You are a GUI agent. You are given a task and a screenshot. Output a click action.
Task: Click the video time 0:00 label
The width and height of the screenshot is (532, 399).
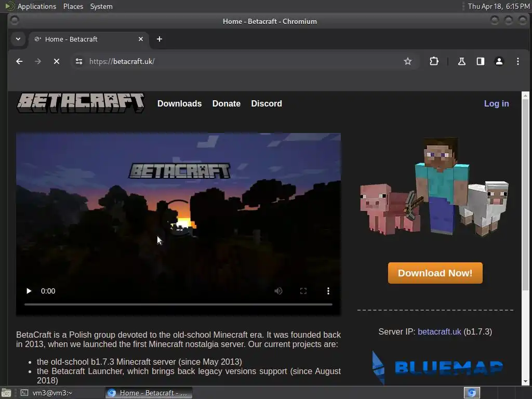pyautogui.click(x=48, y=291)
